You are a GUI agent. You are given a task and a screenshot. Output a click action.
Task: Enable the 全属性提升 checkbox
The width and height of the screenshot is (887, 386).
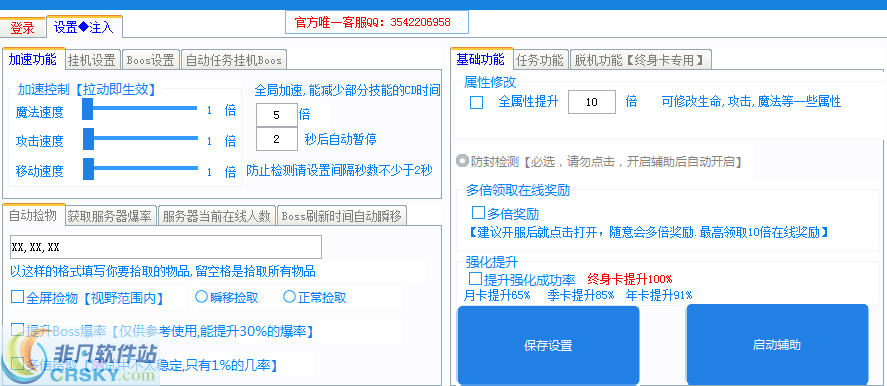click(x=477, y=103)
